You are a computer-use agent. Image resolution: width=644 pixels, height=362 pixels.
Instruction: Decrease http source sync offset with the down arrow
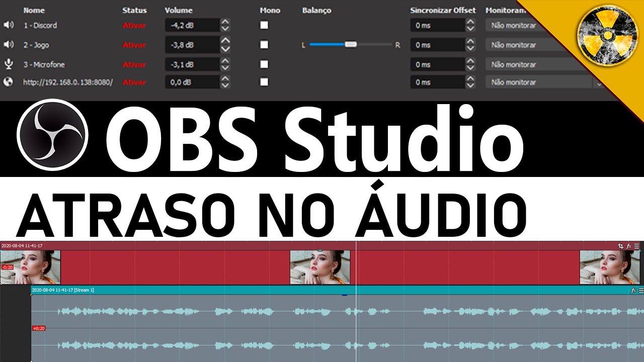(x=470, y=85)
